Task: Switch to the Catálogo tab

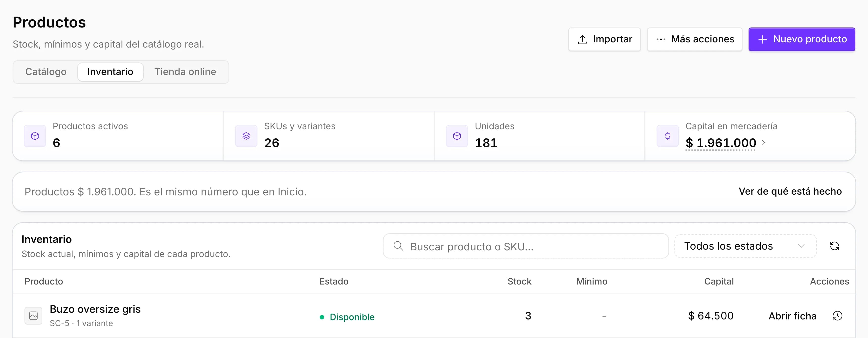Action: (46, 72)
